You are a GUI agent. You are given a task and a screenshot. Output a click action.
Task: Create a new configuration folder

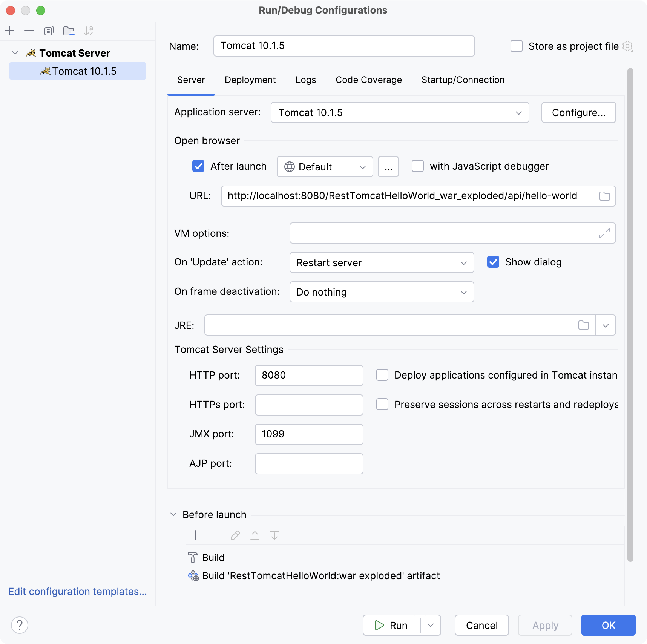[68, 31]
